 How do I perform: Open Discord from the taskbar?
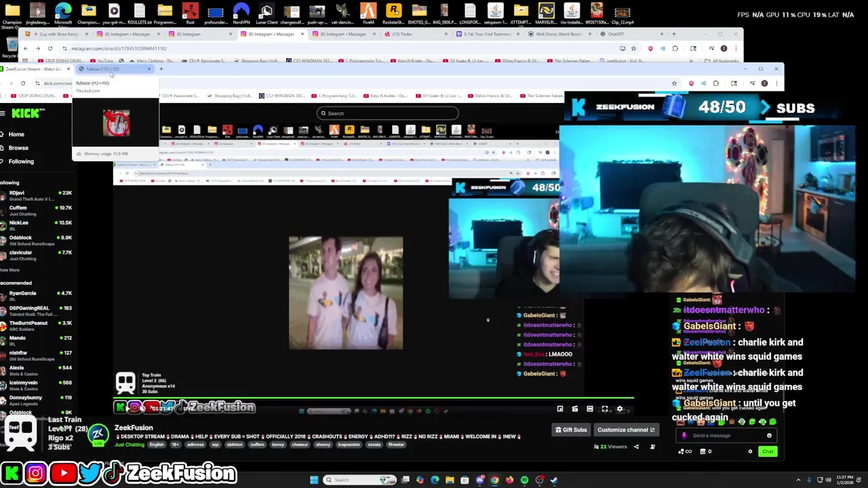click(479, 480)
